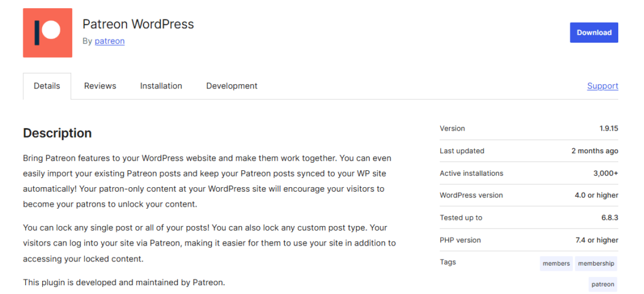Select the Details tab

[x=47, y=86]
